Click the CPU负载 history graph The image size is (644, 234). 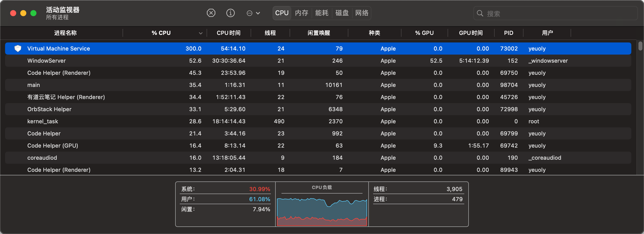322,211
